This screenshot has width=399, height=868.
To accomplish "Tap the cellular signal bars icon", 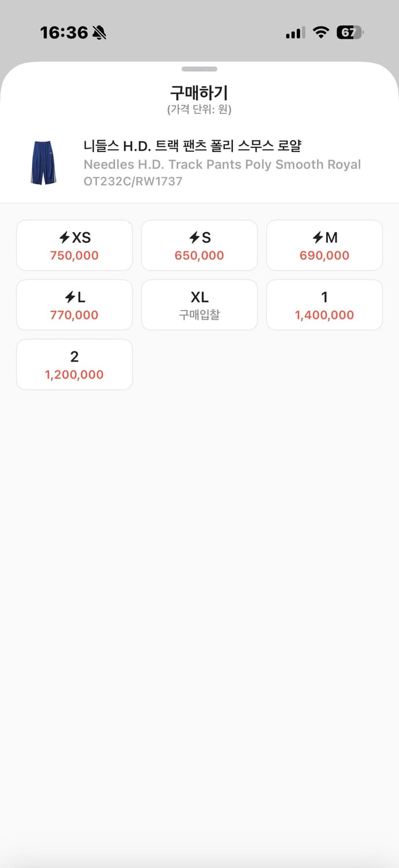I will (x=295, y=33).
